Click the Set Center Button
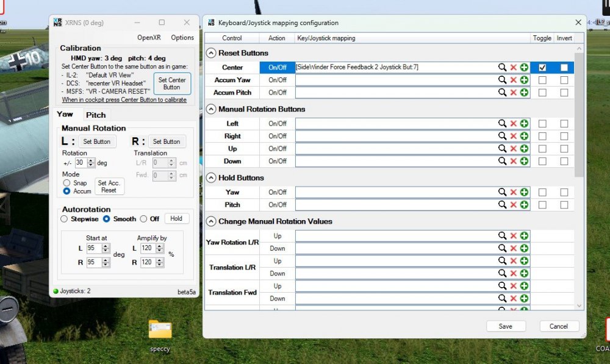Screen dimensions: 610x364 [172, 84]
